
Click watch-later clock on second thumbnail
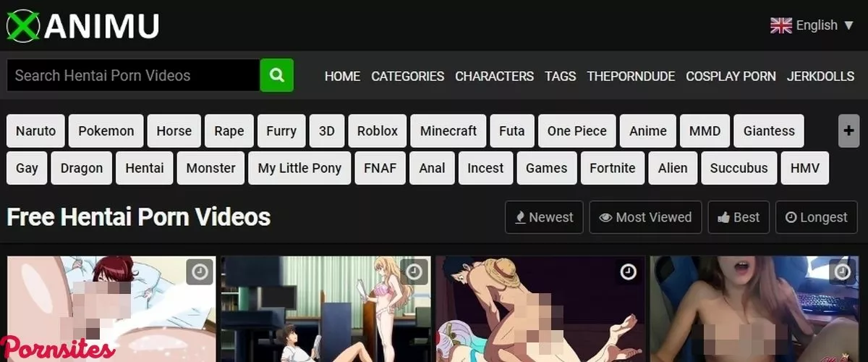pos(414,272)
